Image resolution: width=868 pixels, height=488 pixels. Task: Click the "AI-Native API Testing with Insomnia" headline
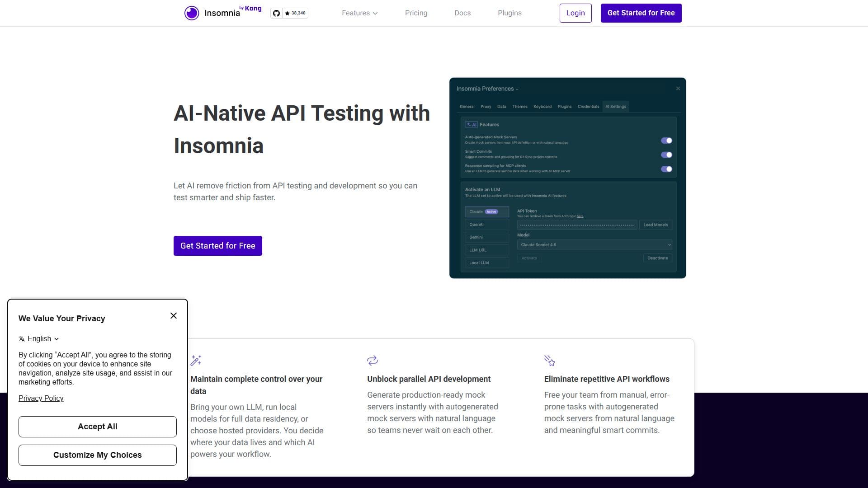[x=302, y=129]
